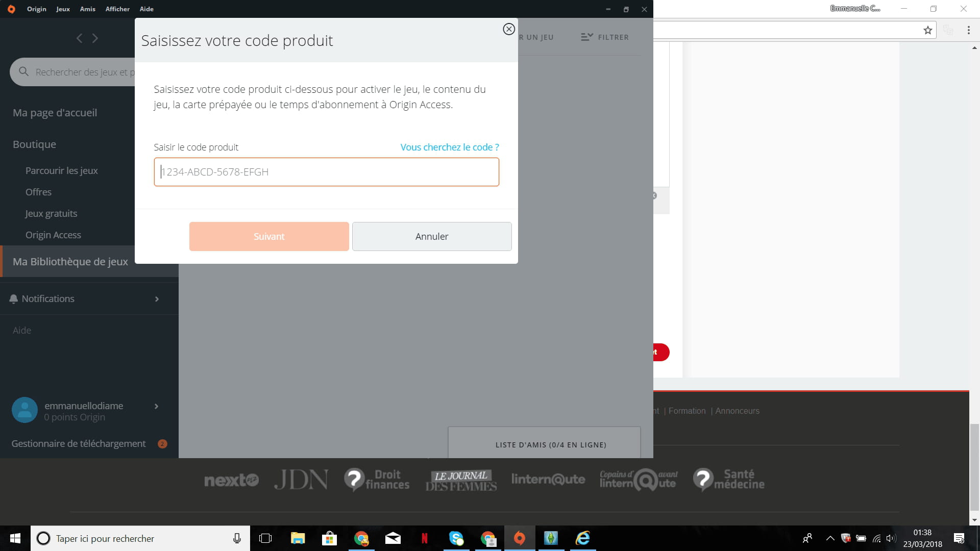The image size is (980, 551).
Task: Close the product code dialog via X icon
Action: click(508, 29)
